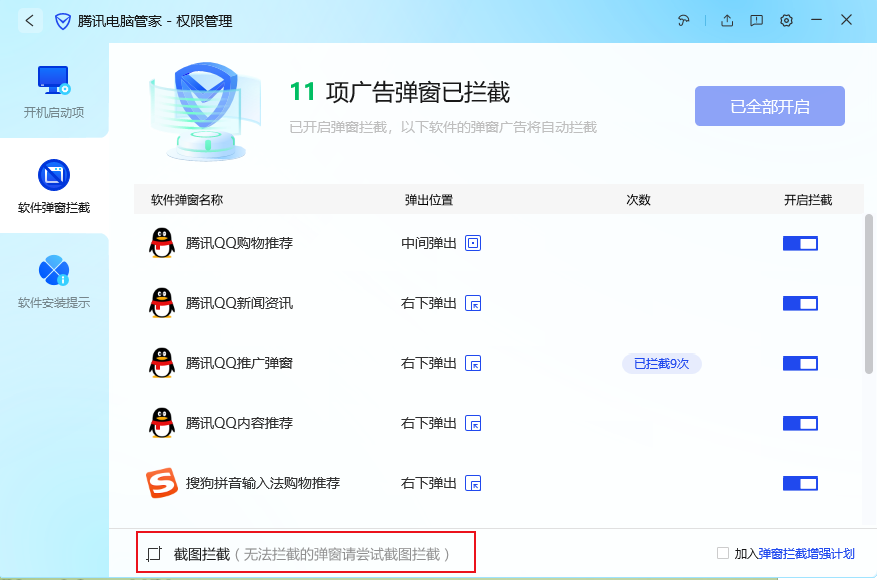Click the Tencent PC Manager shield logo
Viewport: 877px width, 580px height.
click(x=63, y=22)
